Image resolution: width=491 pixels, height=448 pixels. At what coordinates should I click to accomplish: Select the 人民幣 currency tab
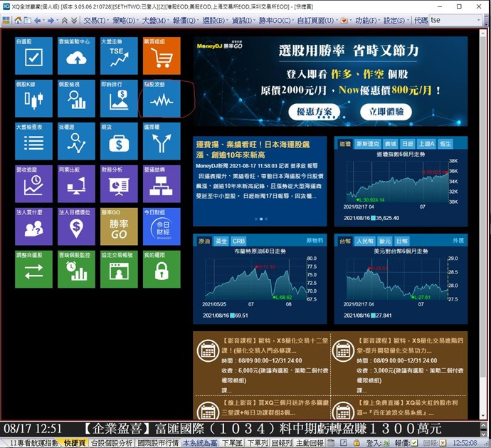[x=365, y=241]
